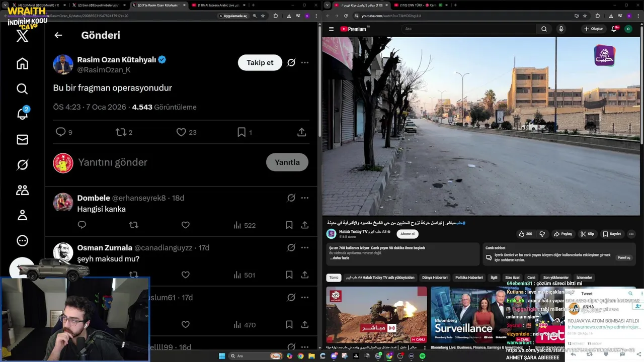Click the YouTube Premium logo
Screen dimensions: 644x362
354,29
